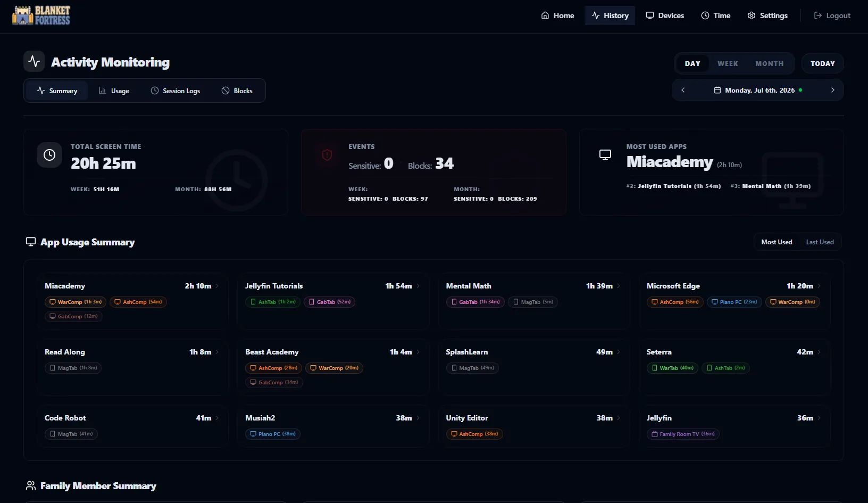
Task: Click the Piano PC (23m) chip under Microsoft Edge
Action: click(x=735, y=302)
